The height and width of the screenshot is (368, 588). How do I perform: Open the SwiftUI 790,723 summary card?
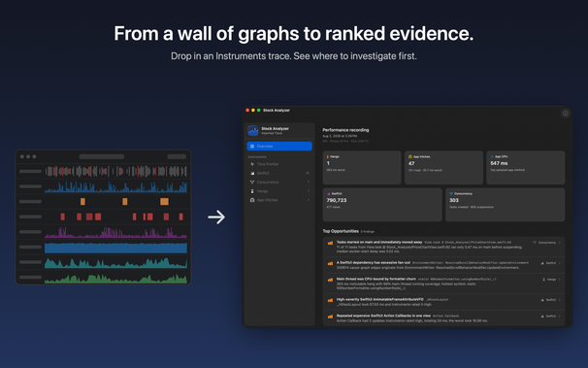[382, 205]
